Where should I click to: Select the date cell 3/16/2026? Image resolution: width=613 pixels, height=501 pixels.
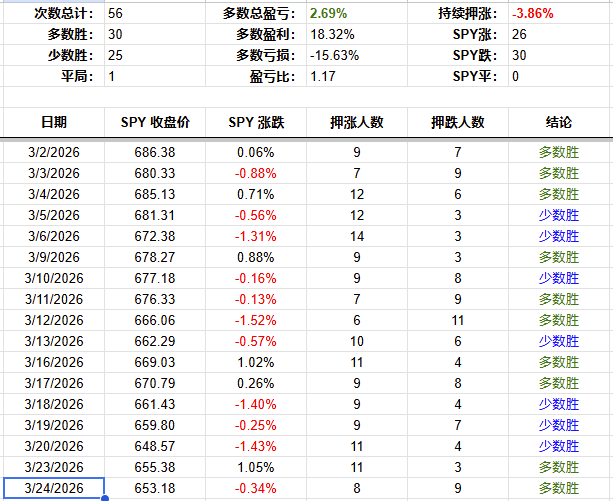click(54, 362)
